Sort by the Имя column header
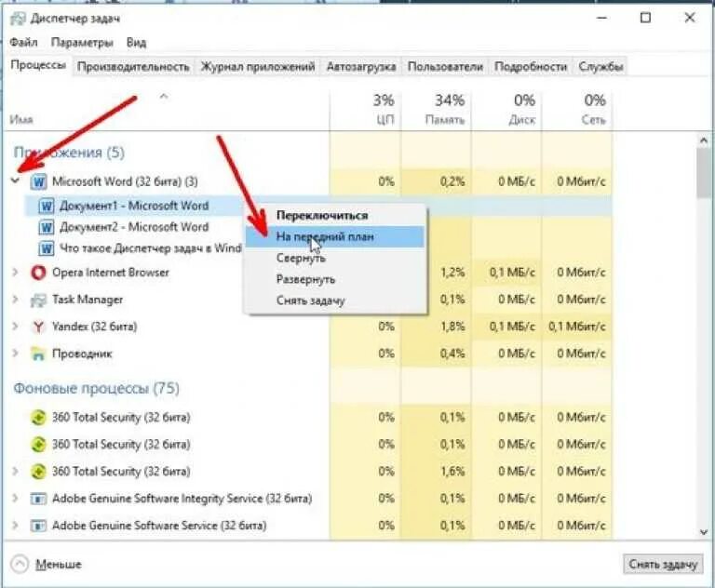 click(x=167, y=110)
